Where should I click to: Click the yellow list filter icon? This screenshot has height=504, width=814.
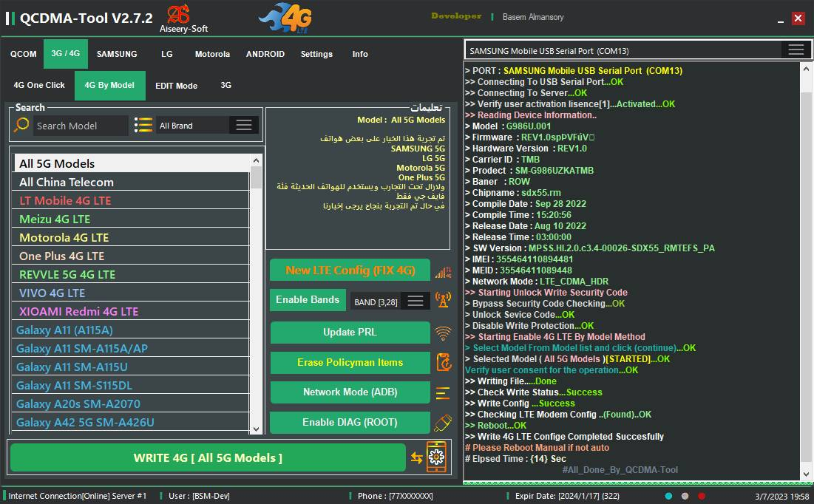[143, 125]
